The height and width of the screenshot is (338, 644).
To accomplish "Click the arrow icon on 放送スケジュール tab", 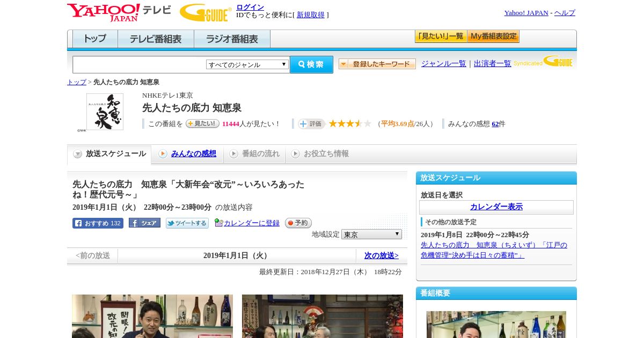I will (78, 154).
